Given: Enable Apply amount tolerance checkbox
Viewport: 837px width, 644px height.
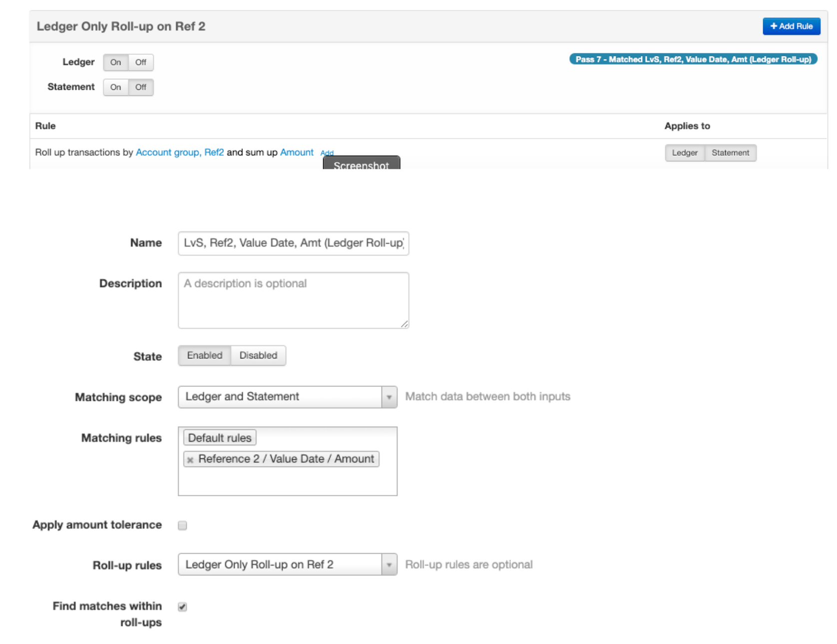Looking at the screenshot, I should click(x=182, y=525).
